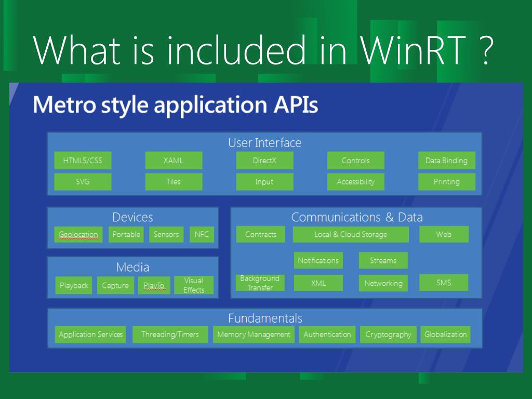Select the Metro style application APIs title
This screenshot has height=399, width=532.
click(176, 105)
